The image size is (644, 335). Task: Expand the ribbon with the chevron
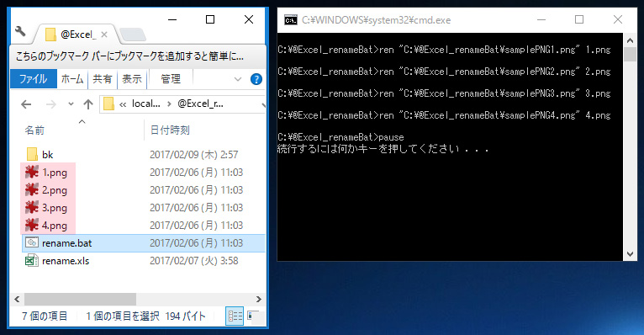238,79
